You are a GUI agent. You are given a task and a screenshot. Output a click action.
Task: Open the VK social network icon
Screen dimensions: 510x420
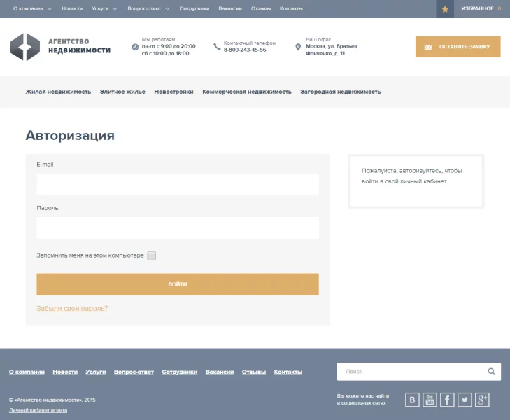(413, 400)
